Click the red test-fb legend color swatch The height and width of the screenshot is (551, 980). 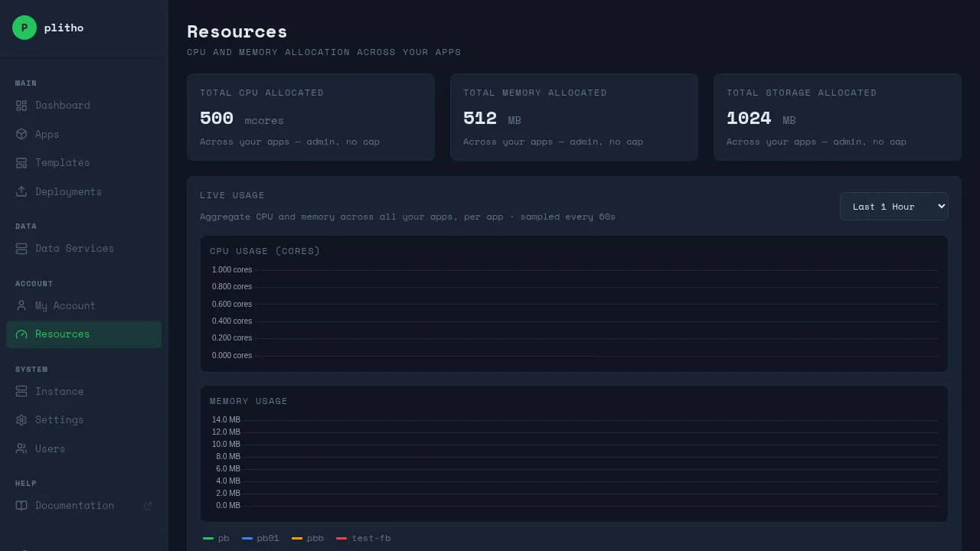(x=341, y=539)
